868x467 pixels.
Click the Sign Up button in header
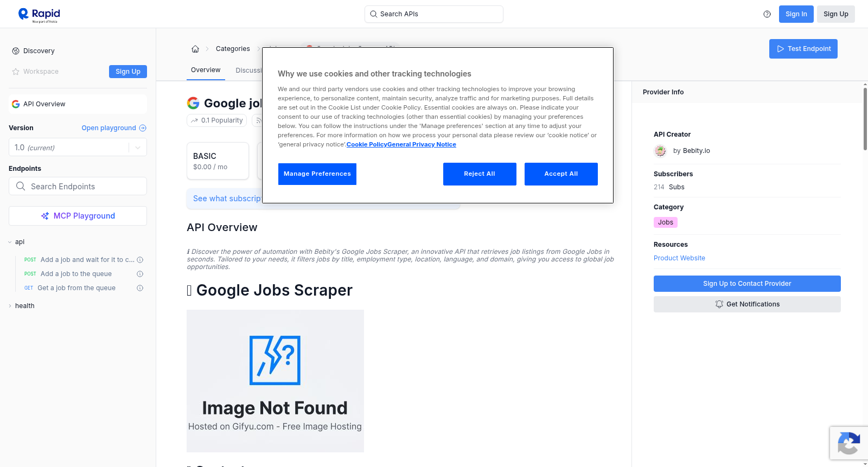(835, 14)
